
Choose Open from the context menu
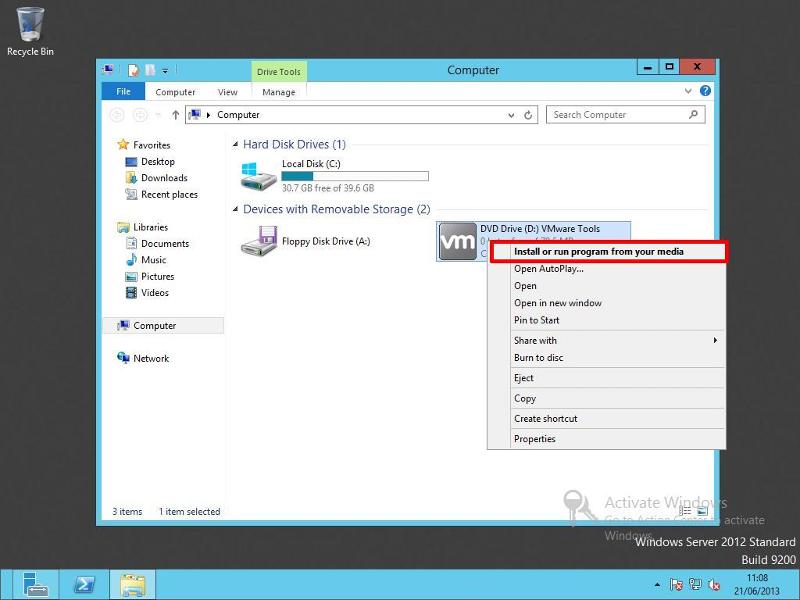[x=607, y=286]
